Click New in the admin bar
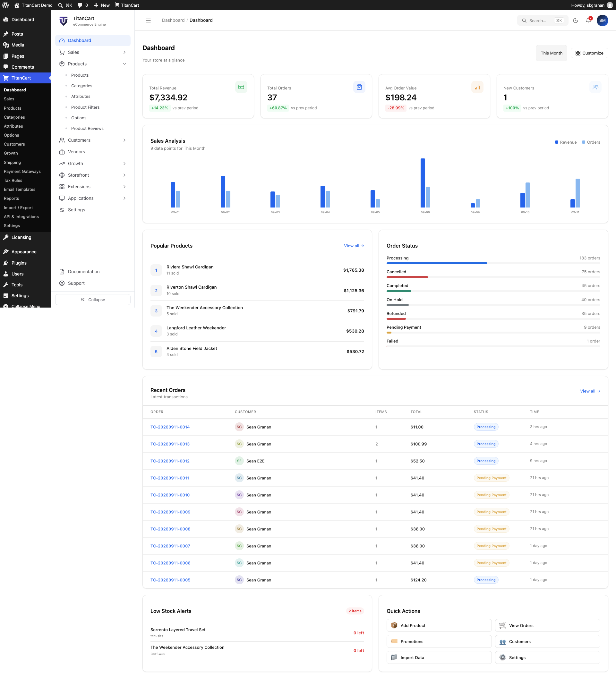The width and height of the screenshot is (616, 686). coord(101,5)
